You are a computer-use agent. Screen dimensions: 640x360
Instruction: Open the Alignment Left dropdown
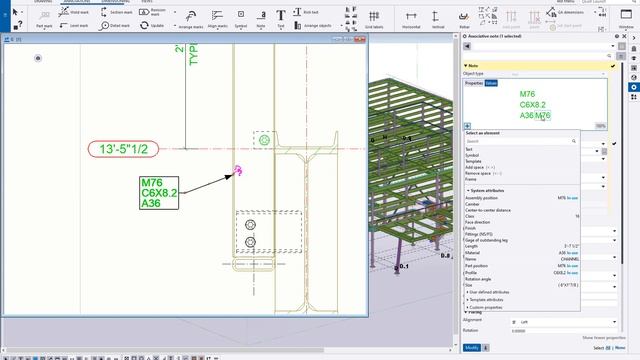(563, 322)
